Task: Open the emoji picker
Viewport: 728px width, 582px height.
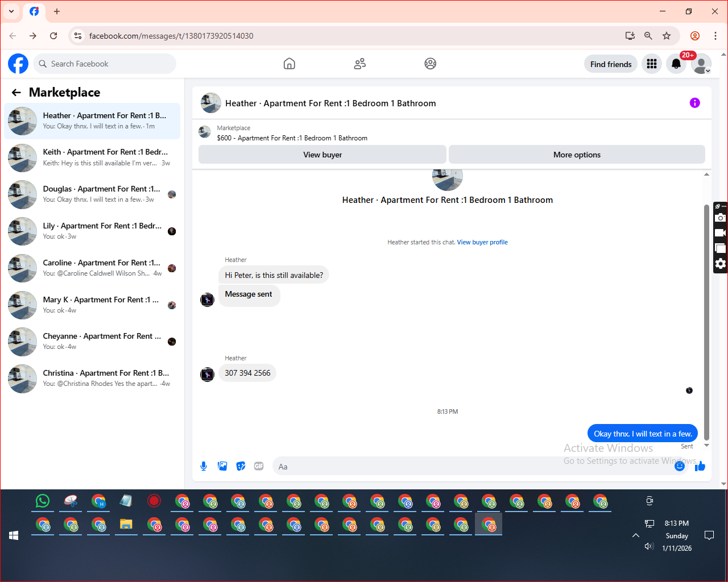Action: click(x=680, y=467)
